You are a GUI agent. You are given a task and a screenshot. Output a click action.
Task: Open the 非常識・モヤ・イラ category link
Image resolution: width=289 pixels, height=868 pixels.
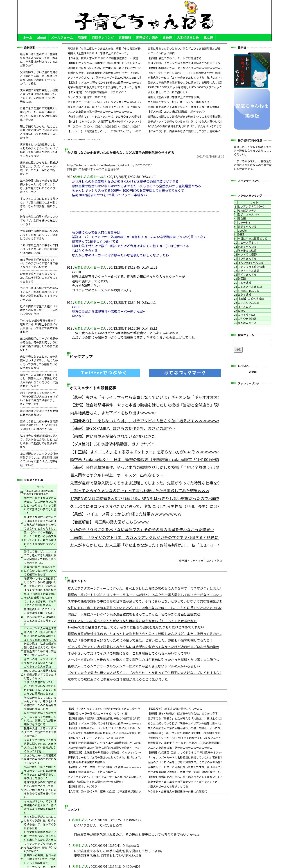191,561
